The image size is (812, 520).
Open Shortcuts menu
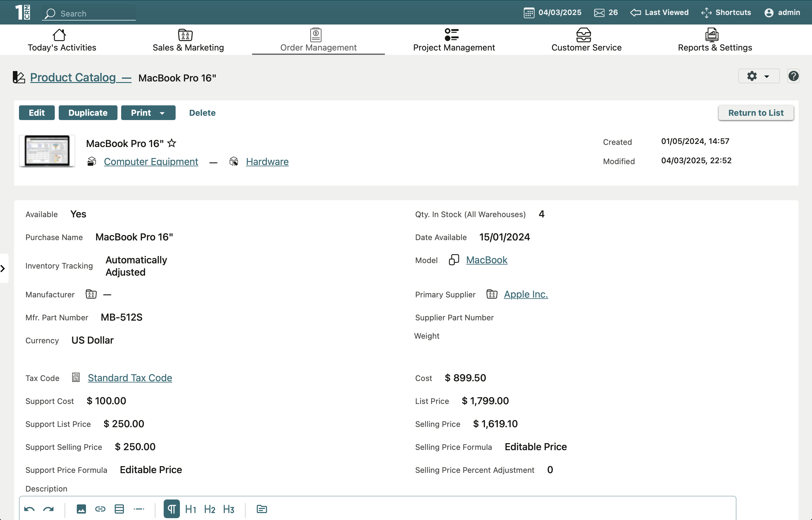(726, 13)
